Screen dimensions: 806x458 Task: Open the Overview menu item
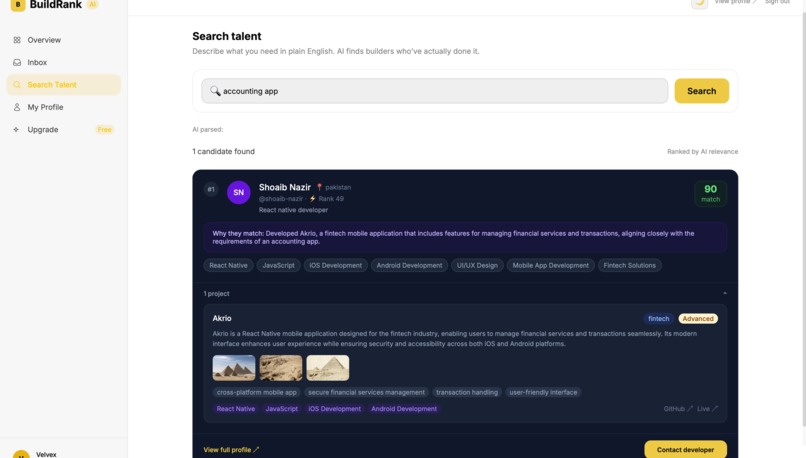64,40
